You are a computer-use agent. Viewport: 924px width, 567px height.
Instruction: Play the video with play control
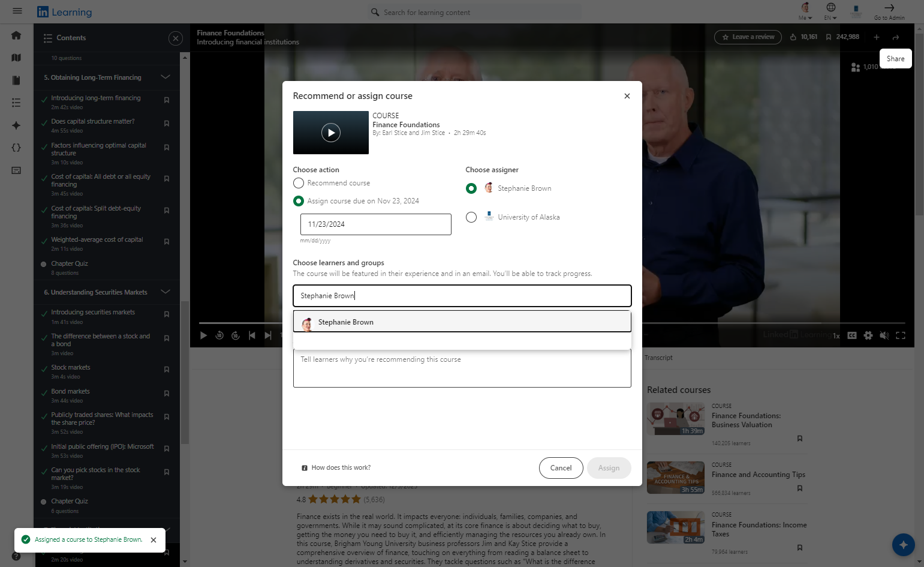204,335
